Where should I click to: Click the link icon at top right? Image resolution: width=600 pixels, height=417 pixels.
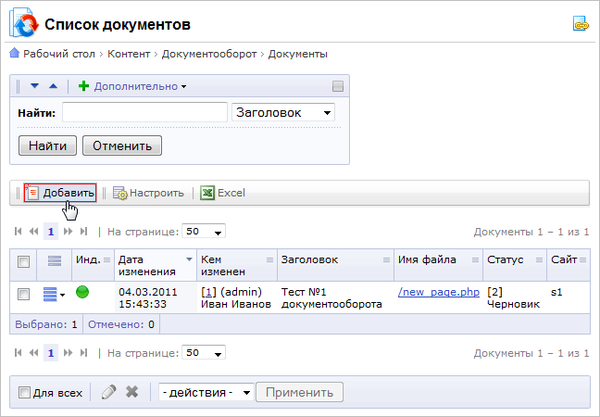pos(579,23)
